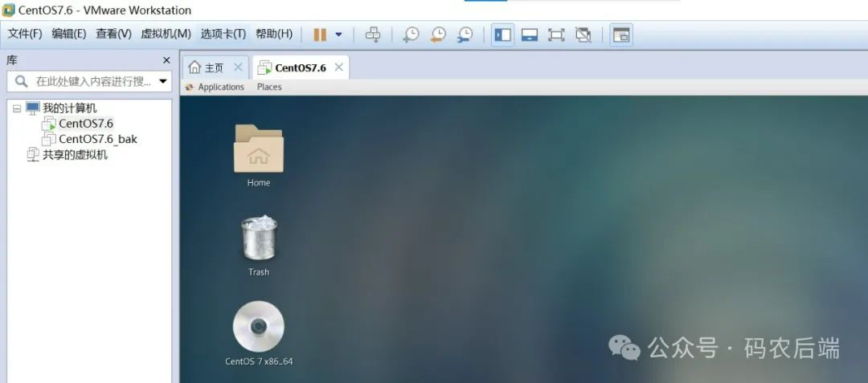Image resolution: width=868 pixels, height=383 pixels.
Task: Select the CentOS7.6 virtual machine in library
Action: click(x=86, y=123)
